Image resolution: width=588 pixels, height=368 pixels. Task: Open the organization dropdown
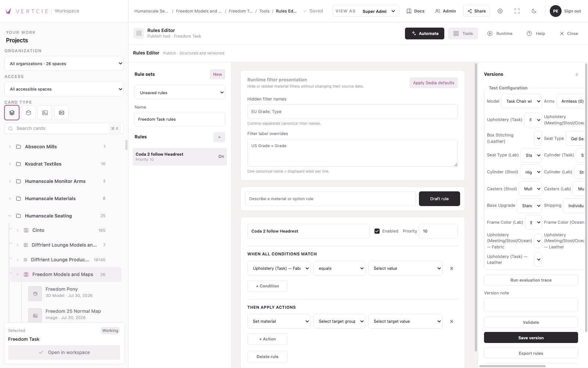(64, 63)
